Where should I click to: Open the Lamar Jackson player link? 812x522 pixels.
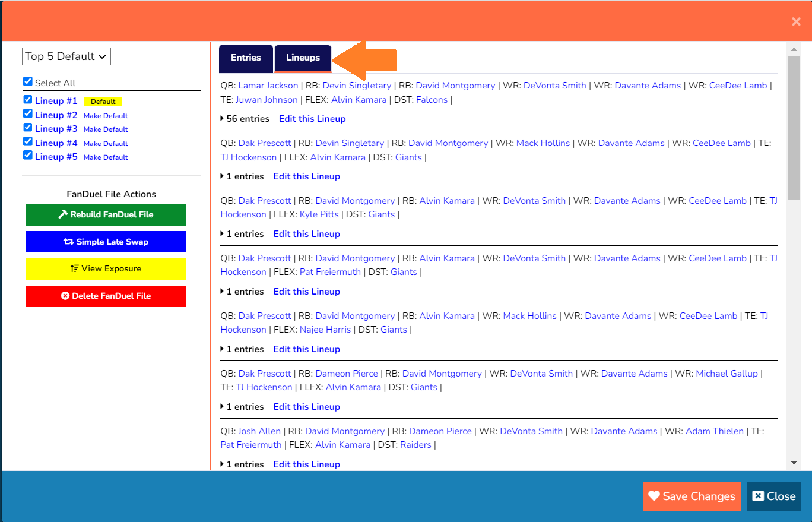(268, 85)
